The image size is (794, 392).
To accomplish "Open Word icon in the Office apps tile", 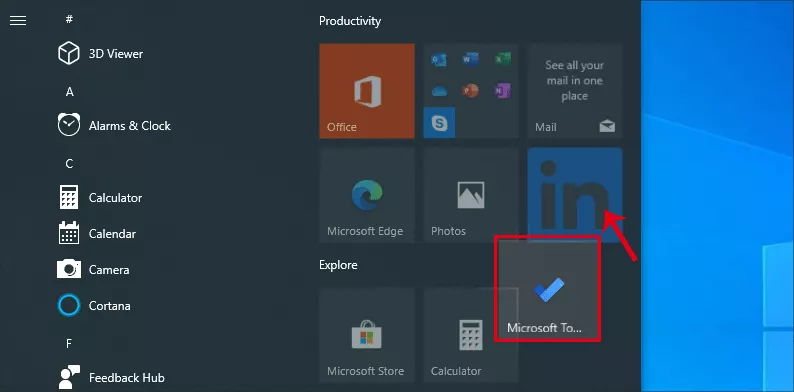I will 470,60.
